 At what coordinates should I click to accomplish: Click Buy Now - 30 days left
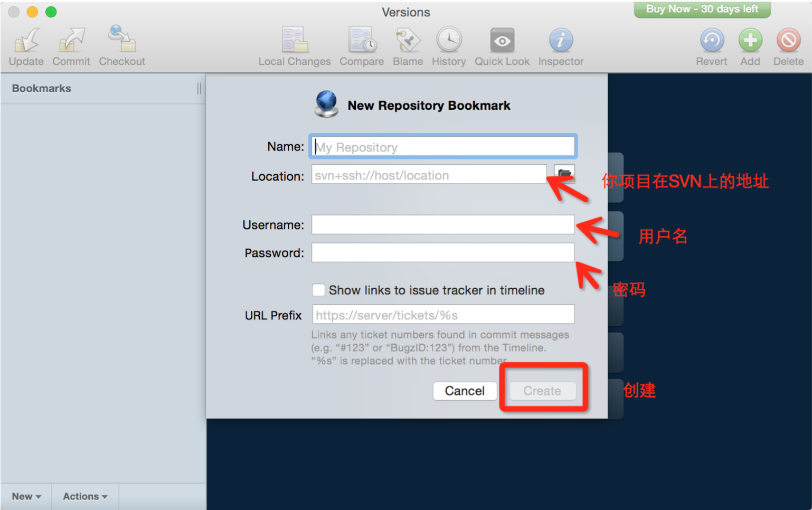(x=702, y=9)
